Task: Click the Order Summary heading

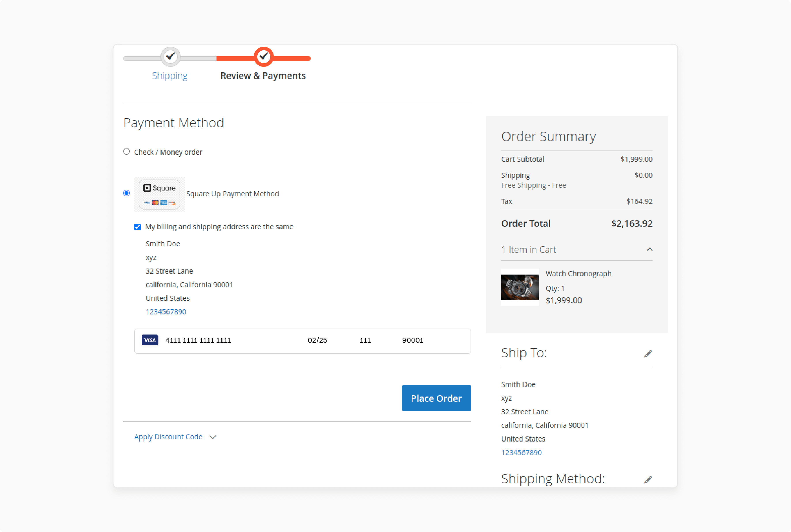Action: [x=548, y=136]
